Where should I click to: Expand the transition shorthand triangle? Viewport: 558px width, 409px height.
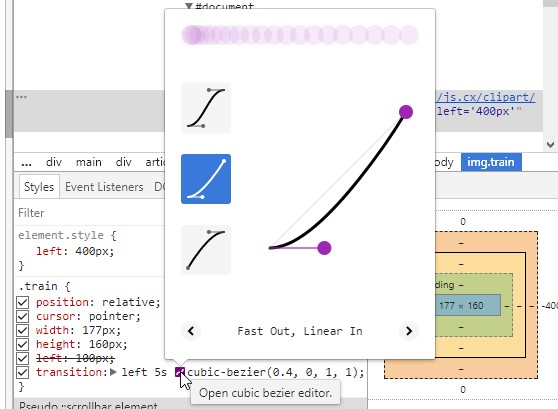[113, 372]
